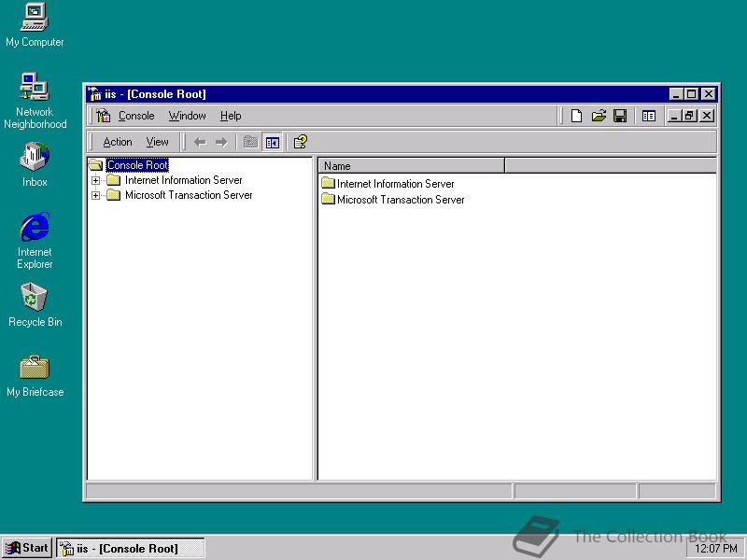
Task: Click the iis title bar system icon
Action: pyautogui.click(x=95, y=94)
